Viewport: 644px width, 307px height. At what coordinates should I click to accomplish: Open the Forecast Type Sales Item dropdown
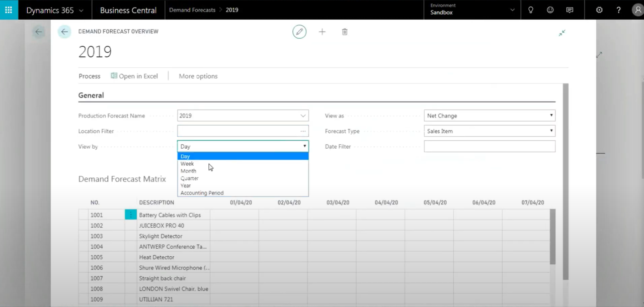(x=490, y=131)
